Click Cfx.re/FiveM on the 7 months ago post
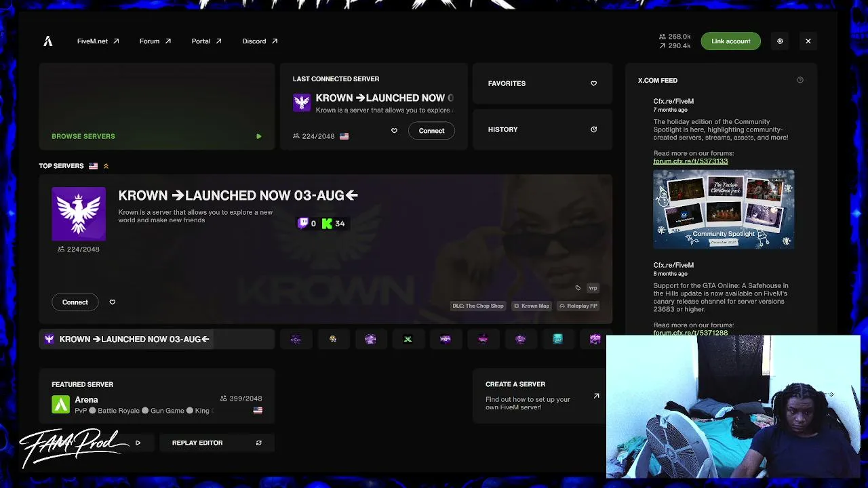 click(673, 101)
